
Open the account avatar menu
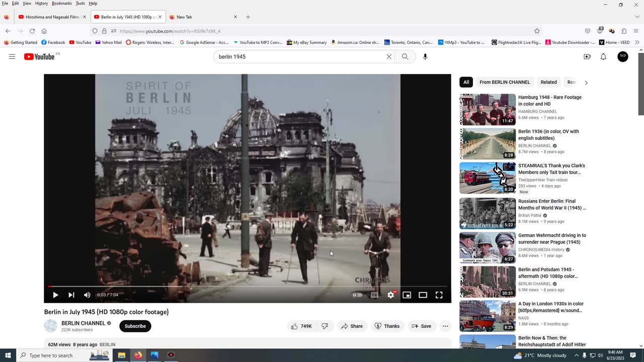(623, 57)
